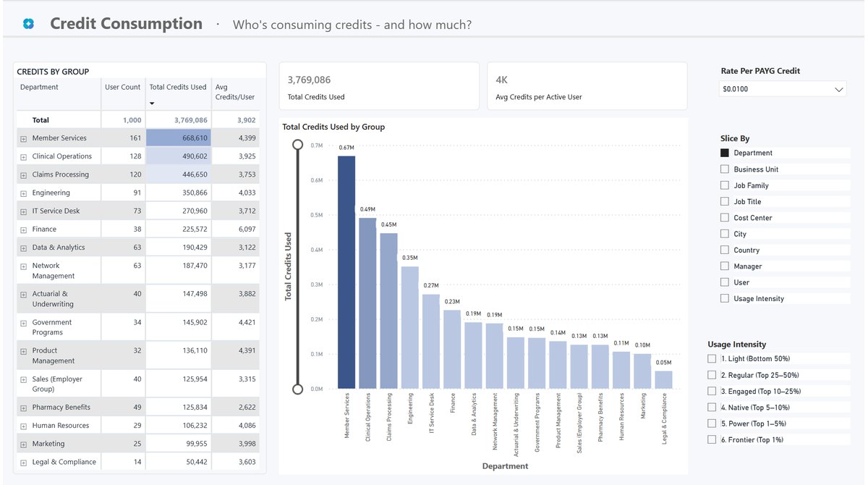Select the IT Service Desk bar in chart
This screenshot has width=868, height=485.
[431, 342]
